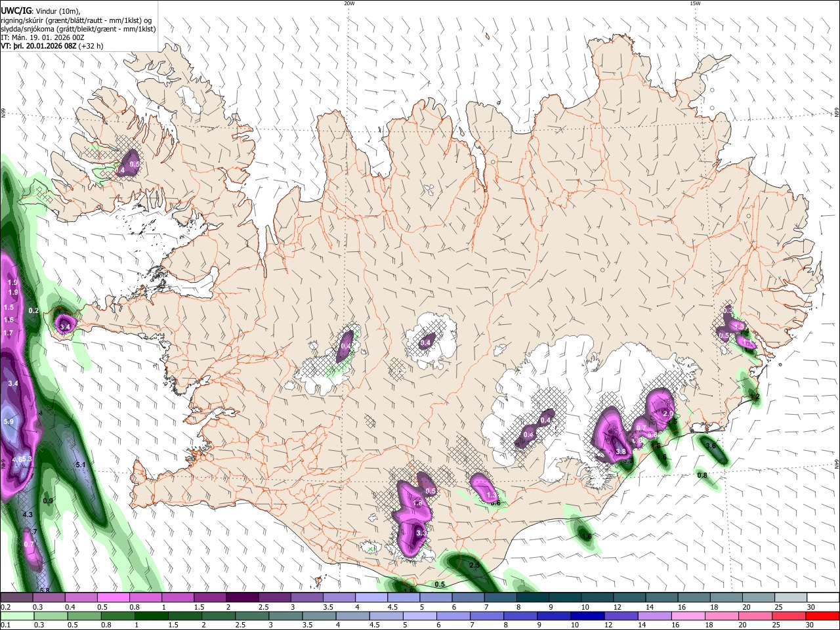This screenshot has width=840, height=630.
Task: Click the "3.8" snowfall value on the map
Action: pos(621,451)
